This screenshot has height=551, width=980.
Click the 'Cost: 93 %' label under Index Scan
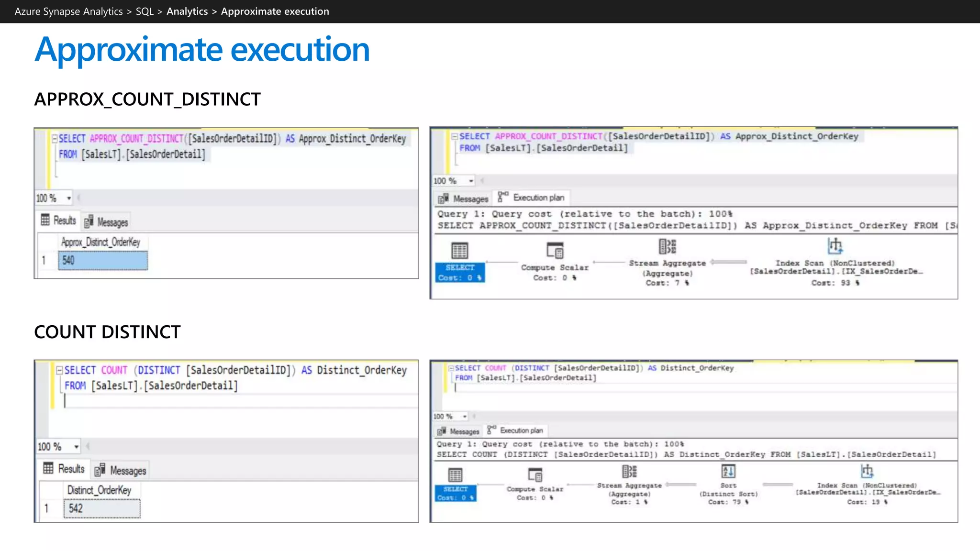click(835, 283)
